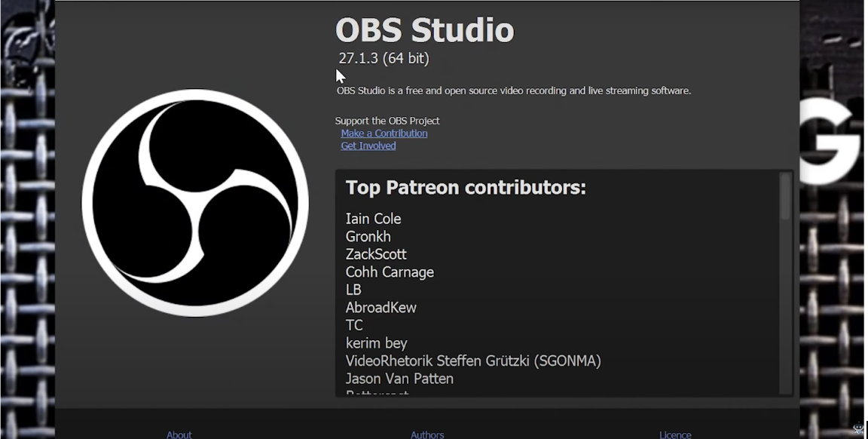Click Jason Van Patten in the list
Viewport: 868px width, 439px height.
399,379
